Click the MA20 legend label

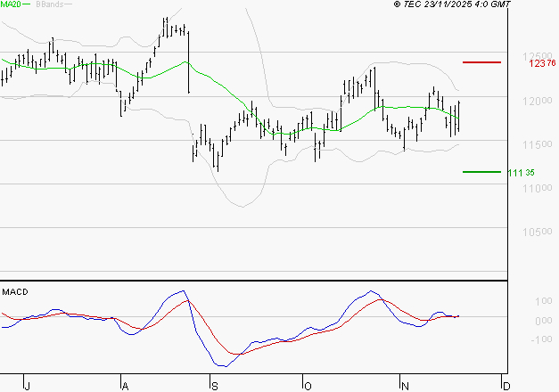tap(11, 5)
